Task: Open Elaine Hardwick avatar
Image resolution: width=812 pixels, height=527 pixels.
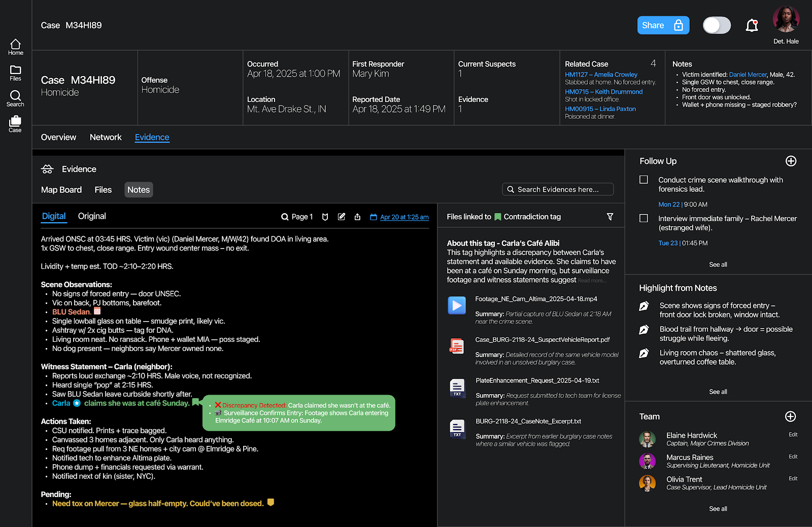Action: pos(647,439)
